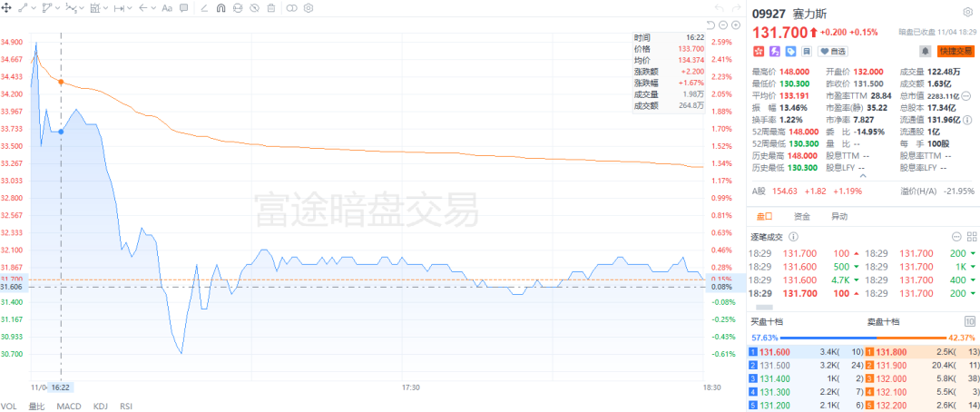Click the drawing sync icon

[238, 8]
